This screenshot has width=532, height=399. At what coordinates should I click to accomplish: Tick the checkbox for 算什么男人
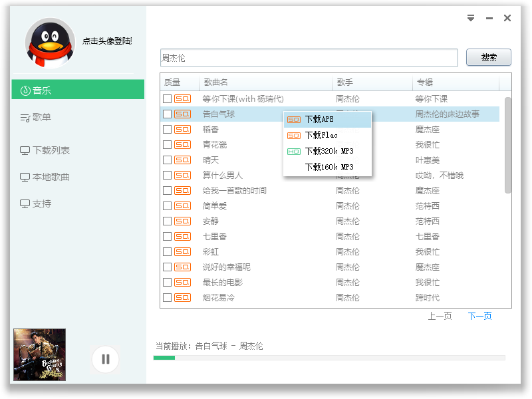168,175
